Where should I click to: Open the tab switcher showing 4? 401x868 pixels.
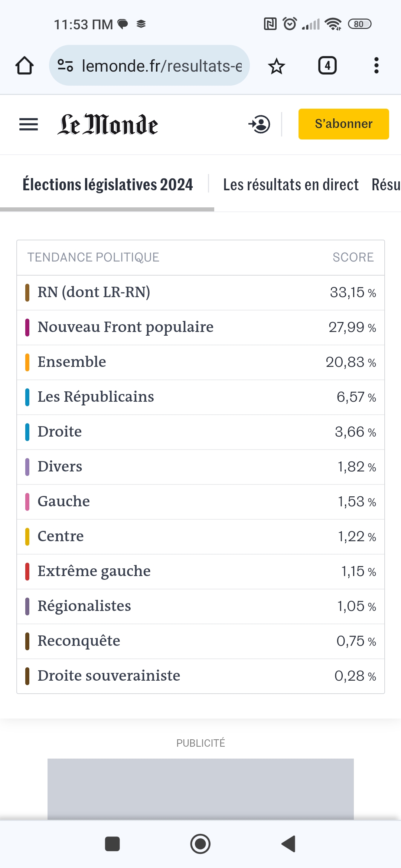pos(327,66)
